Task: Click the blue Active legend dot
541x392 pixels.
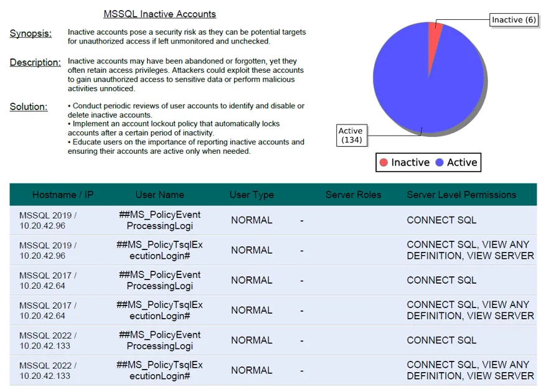Action: (440, 162)
